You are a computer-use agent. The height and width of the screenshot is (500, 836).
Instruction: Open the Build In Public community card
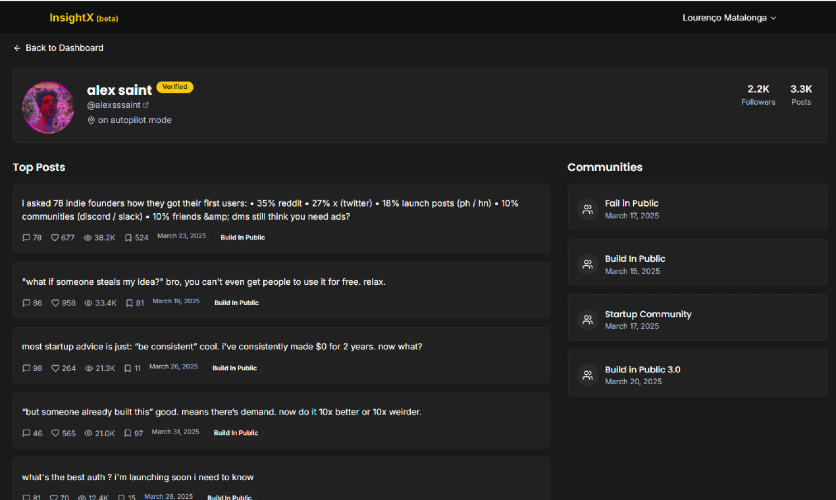click(697, 263)
